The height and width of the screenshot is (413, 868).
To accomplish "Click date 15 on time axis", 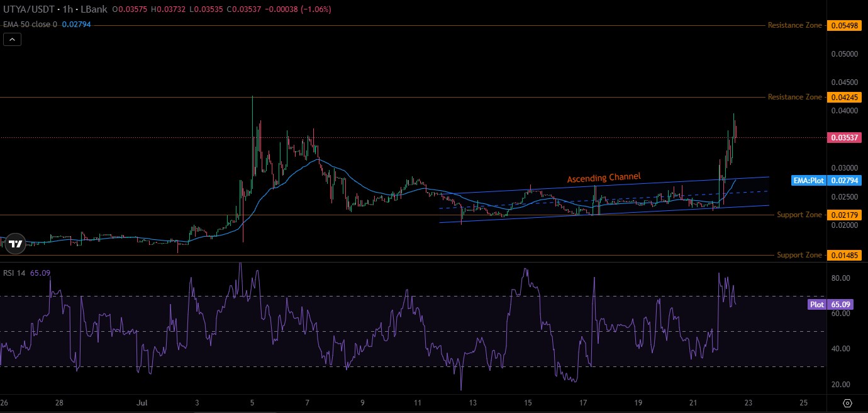I will click(x=528, y=402).
